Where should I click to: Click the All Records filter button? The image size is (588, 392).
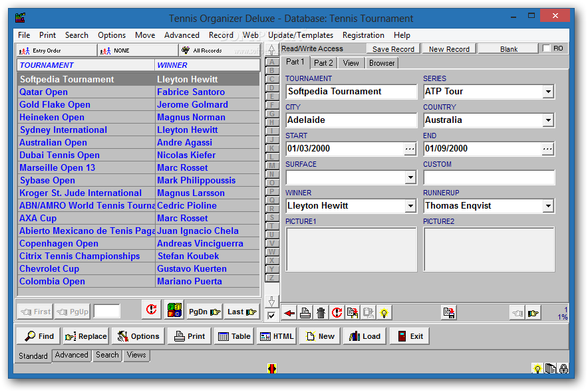[219, 50]
